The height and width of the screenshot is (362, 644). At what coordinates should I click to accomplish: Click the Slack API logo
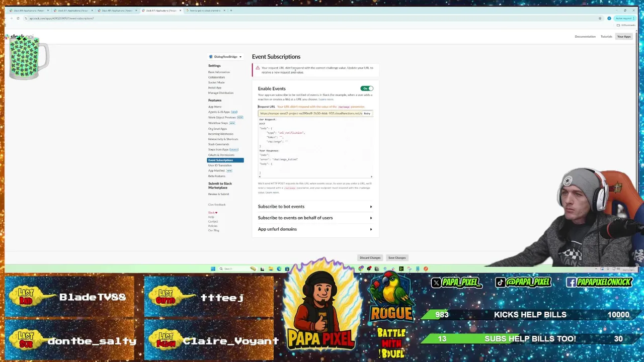19,37
